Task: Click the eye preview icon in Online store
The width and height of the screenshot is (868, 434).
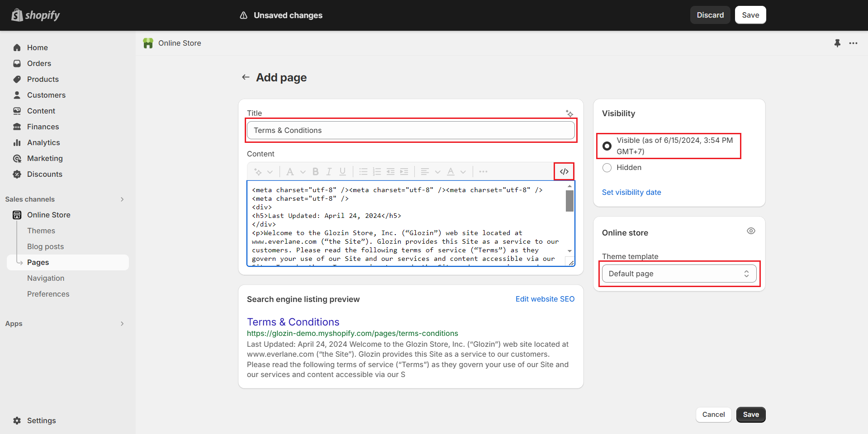Action: pos(751,231)
